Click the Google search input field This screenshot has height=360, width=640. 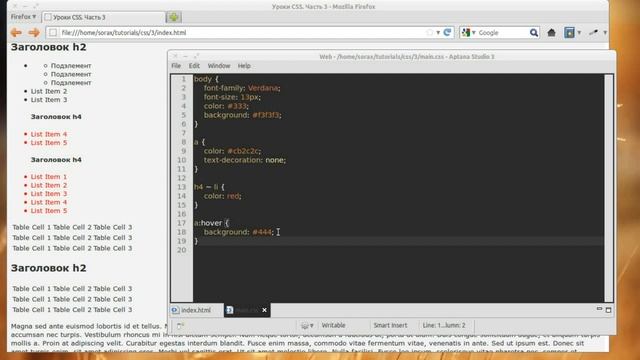point(502,33)
